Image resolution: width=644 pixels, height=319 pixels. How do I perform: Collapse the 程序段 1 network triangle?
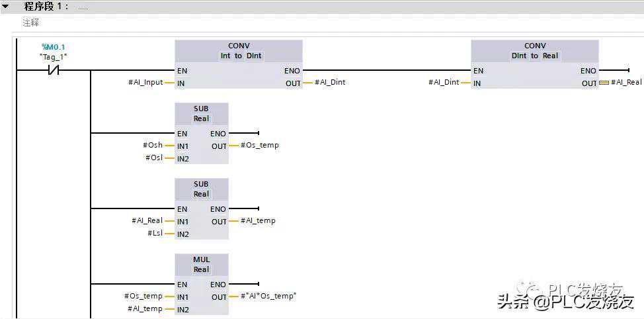[x=6, y=7]
